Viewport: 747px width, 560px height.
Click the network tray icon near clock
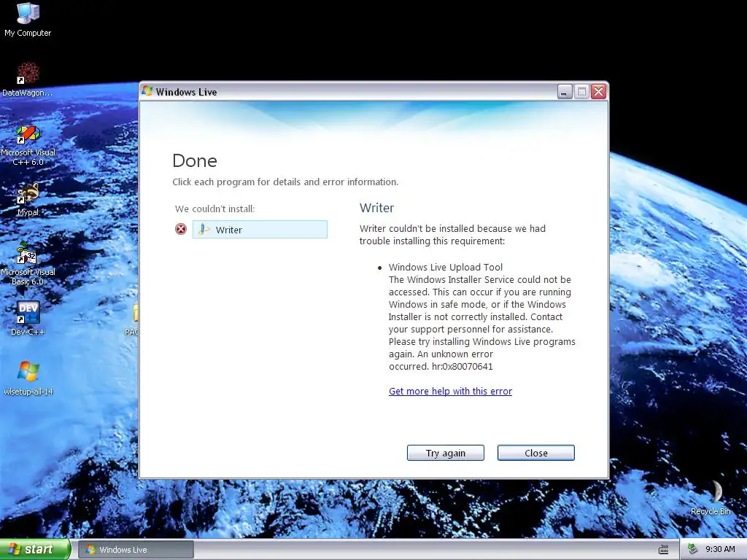pos(692,550)
